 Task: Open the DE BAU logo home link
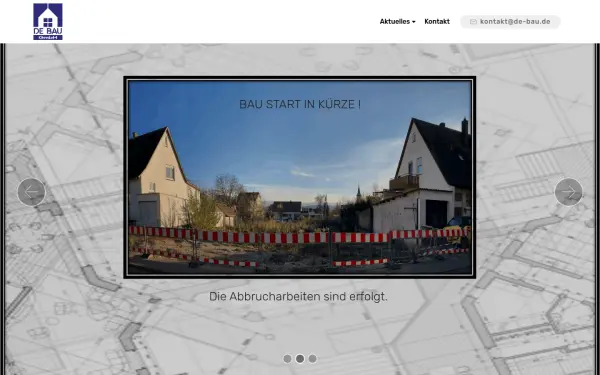48,21
